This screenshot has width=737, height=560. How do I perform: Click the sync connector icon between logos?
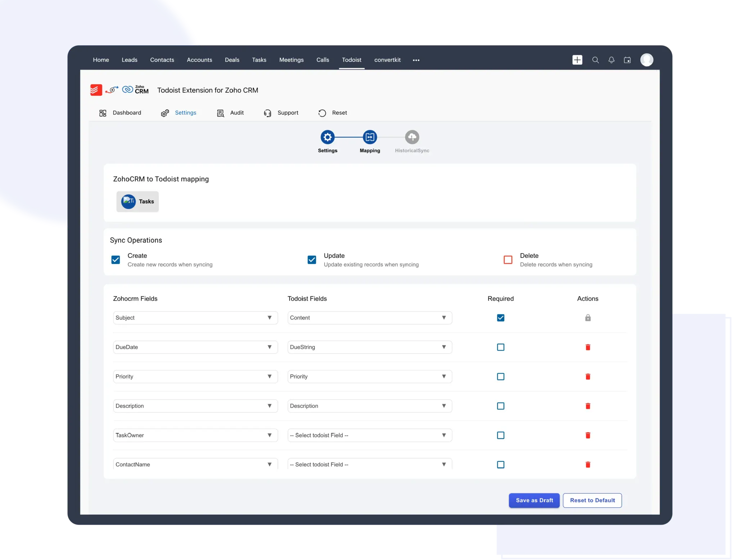point(112,90)
